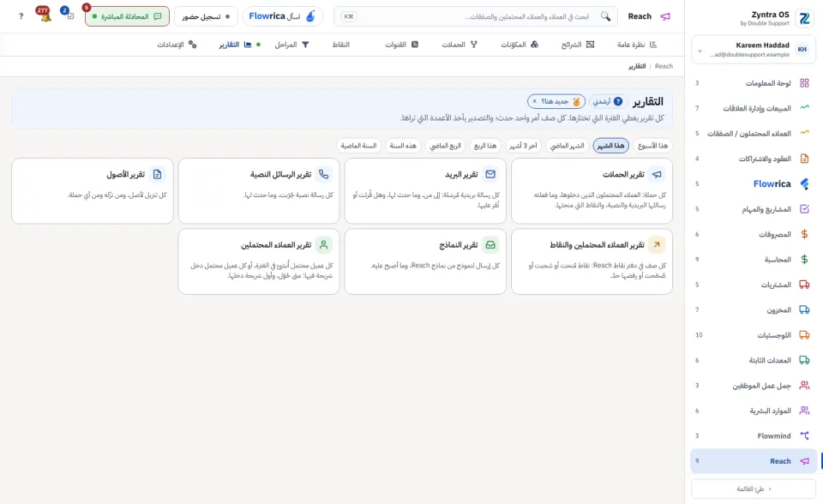Open المخزون truck icon

[x=804, y=309]
